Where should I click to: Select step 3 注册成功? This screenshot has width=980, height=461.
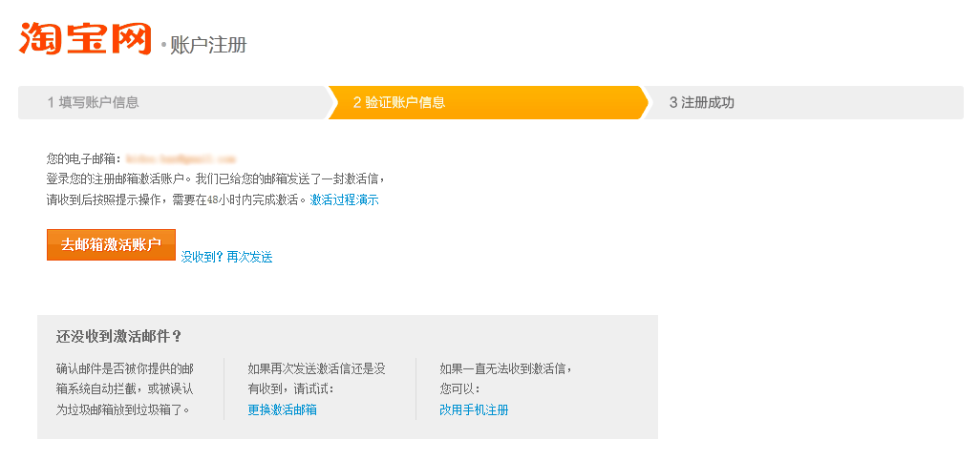click(702, 102)
